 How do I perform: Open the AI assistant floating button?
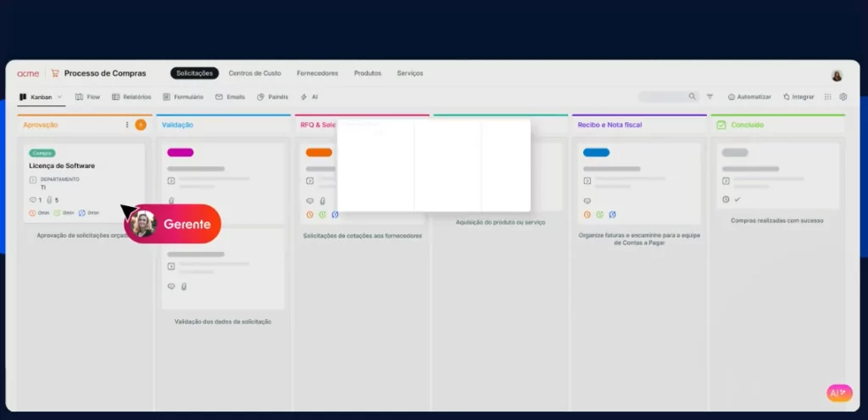click(x=839, y=393)
